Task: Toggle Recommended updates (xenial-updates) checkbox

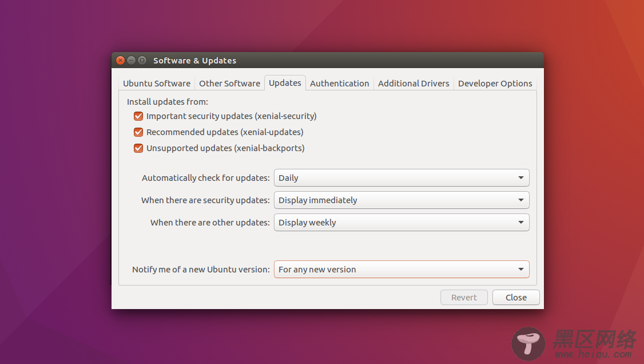Action: [x=138, y=132]
